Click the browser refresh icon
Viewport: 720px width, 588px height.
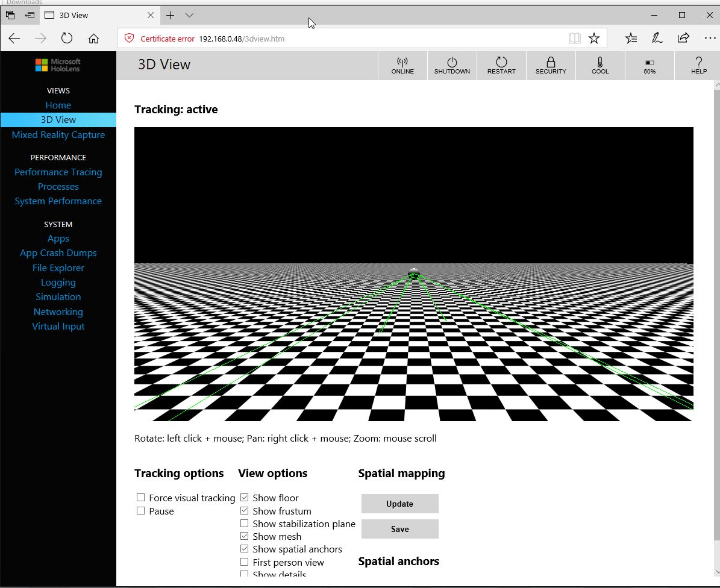click(x=67, y=39)
